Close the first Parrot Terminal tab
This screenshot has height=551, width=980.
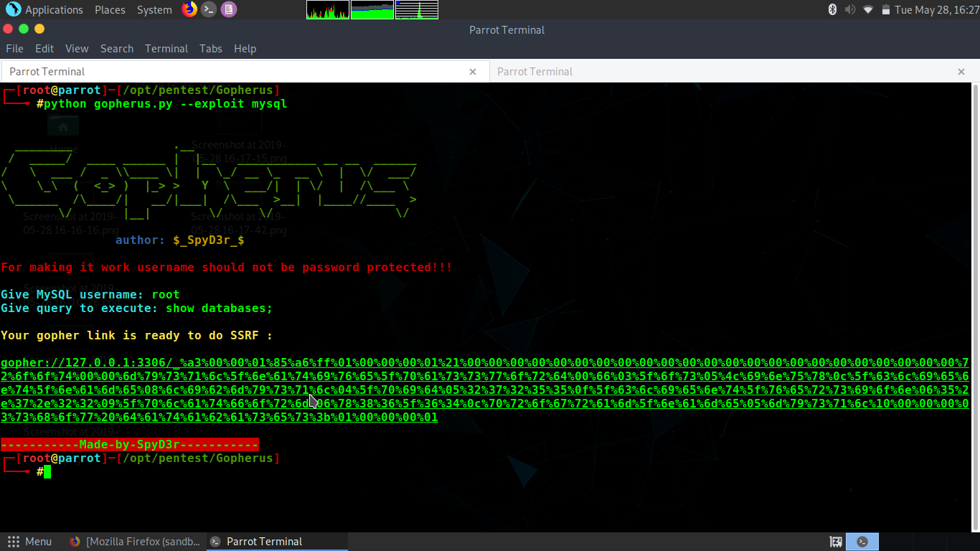[473, 72]
